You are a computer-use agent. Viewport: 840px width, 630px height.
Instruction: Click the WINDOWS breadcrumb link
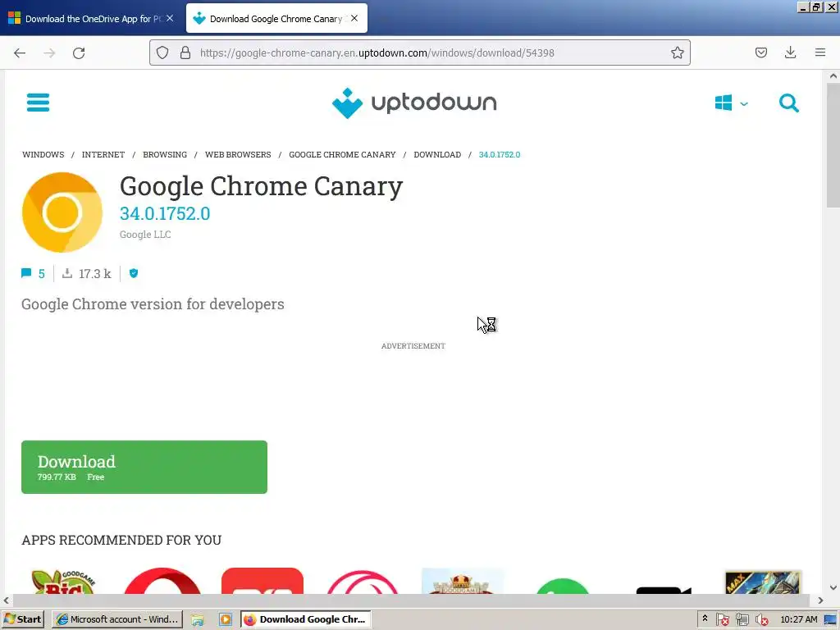pos(43,154)
